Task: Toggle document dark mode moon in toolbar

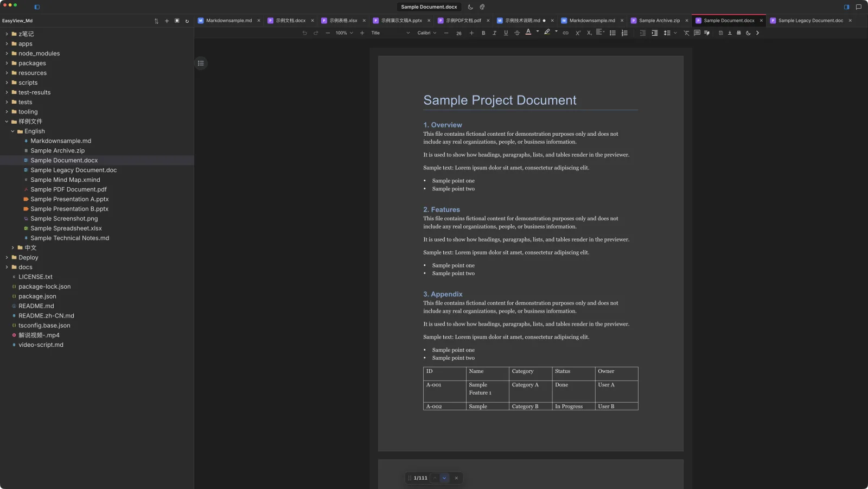Action: 748,33
